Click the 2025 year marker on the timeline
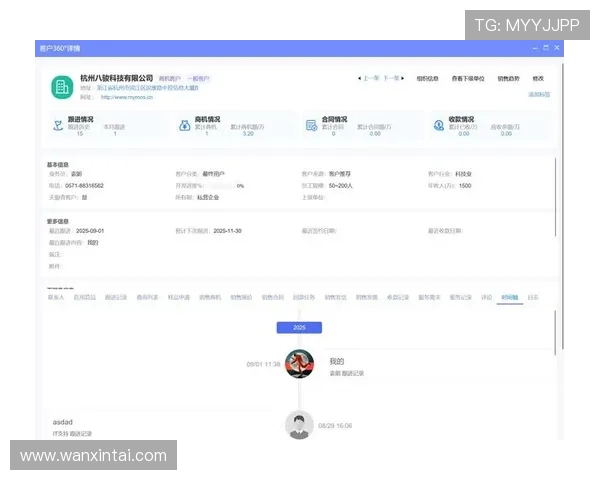 tap(299, 328)
